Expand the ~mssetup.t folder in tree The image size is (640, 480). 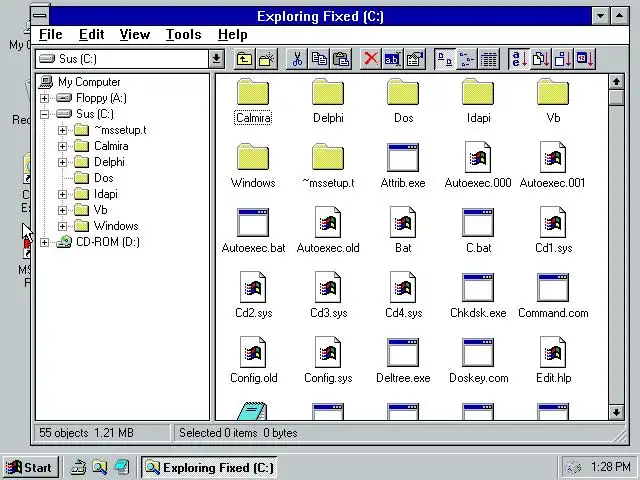click(x=62, y=130)
